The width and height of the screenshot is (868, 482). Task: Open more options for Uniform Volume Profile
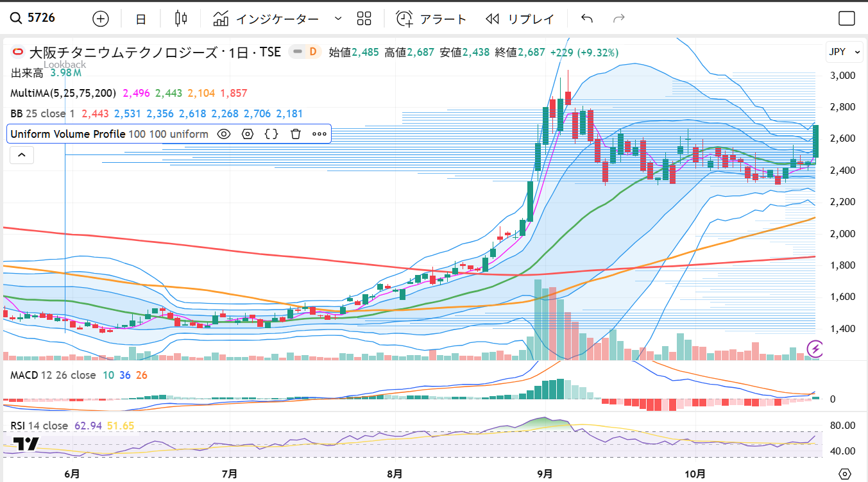pos(319,134)
